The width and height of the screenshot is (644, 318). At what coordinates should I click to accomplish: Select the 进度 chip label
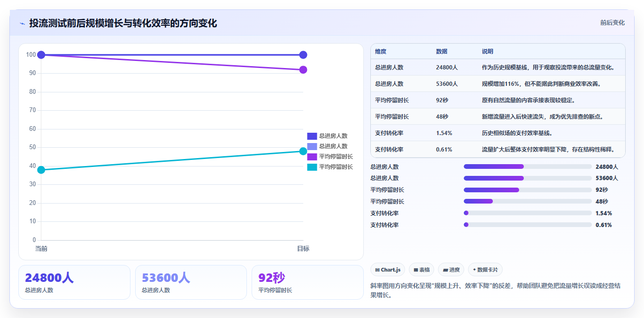click(x=454, y=270)
